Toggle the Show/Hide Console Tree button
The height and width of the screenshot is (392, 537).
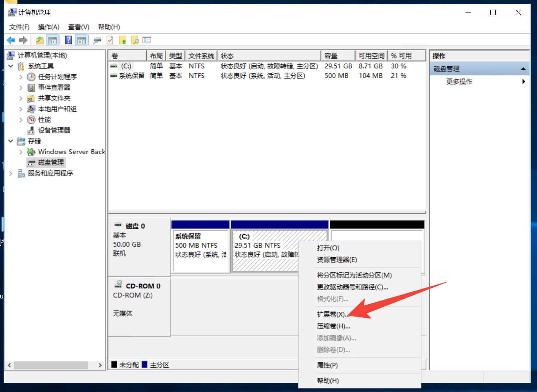coord(52,40)
